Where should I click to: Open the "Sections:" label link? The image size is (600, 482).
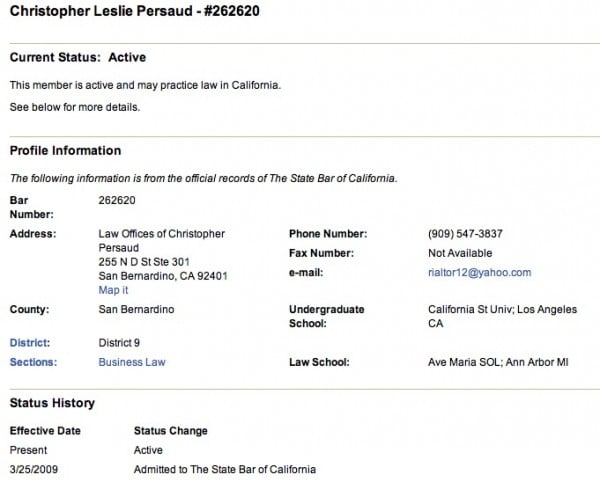click(33, 362)
